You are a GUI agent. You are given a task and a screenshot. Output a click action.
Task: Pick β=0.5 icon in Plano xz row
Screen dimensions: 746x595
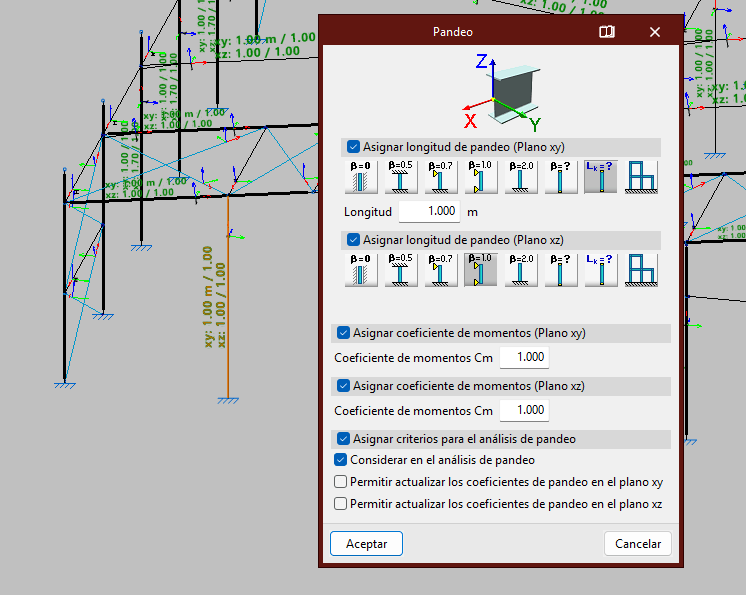point(401,270)
